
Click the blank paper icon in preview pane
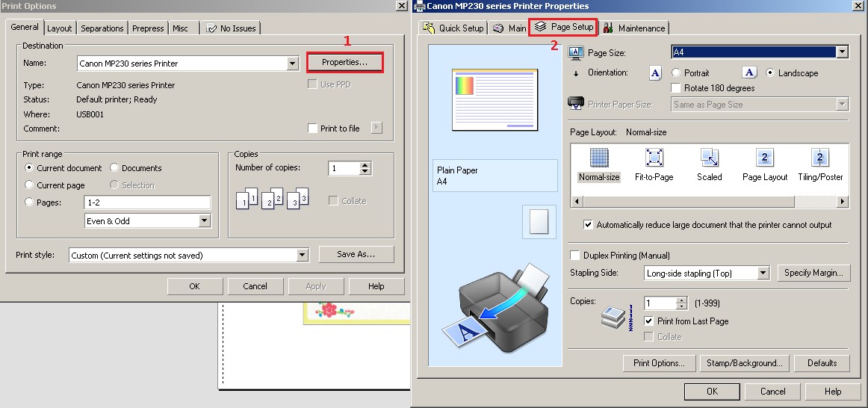(539, 221)
